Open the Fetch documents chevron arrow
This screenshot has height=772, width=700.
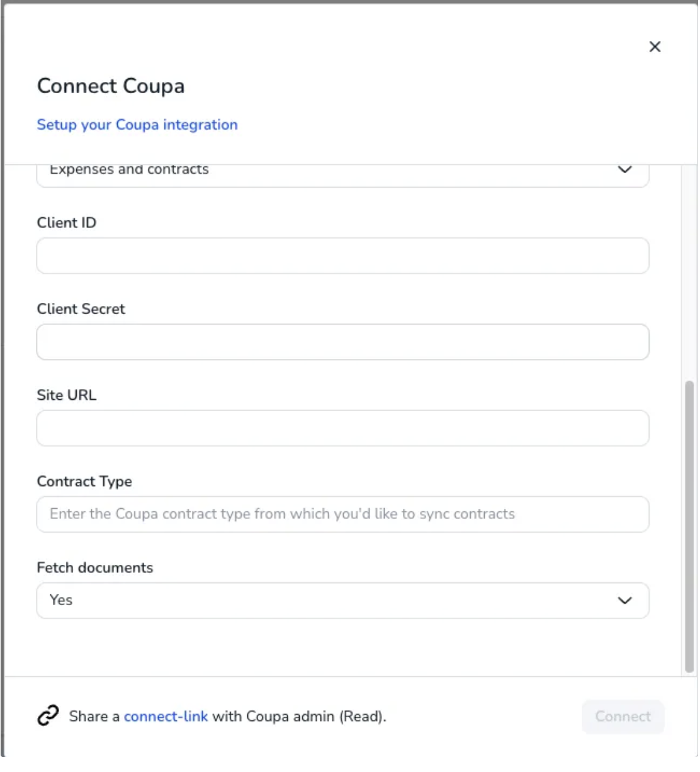coord(626,601)
